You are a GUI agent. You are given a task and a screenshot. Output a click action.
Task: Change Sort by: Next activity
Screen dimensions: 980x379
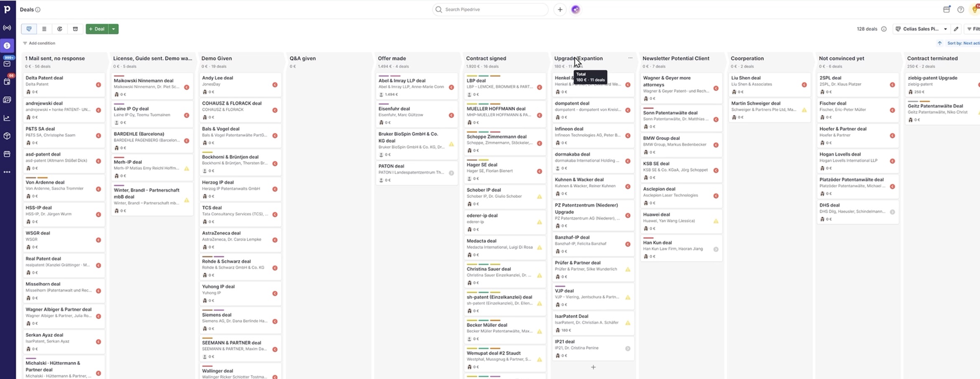[x=963, y=43]
